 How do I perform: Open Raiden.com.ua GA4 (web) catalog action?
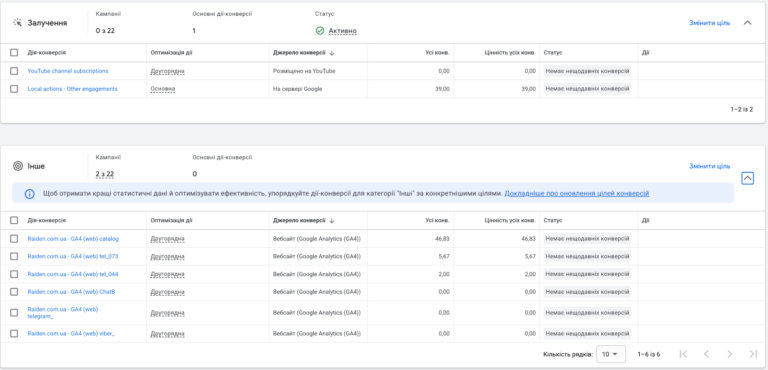pos(73,239)
